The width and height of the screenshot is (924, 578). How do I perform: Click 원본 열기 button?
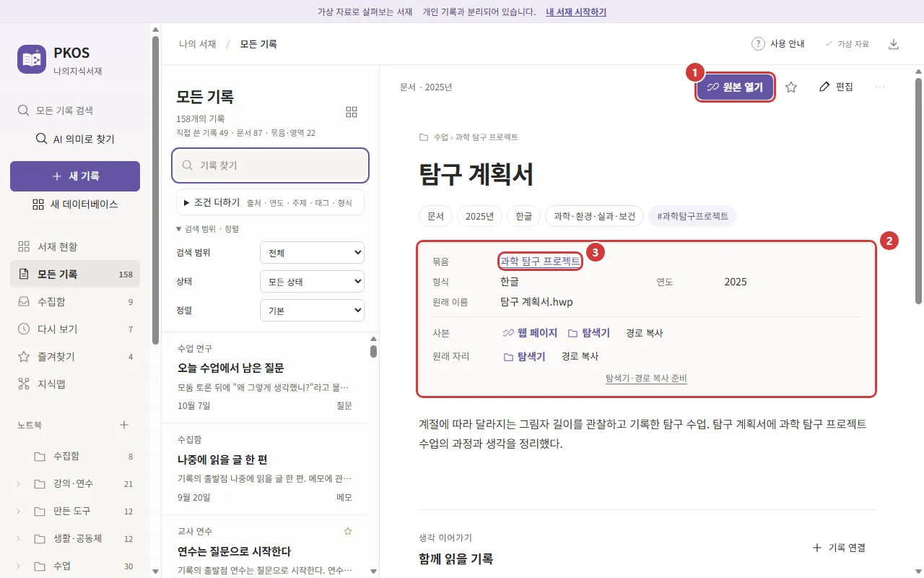click(x=735, y=87)
